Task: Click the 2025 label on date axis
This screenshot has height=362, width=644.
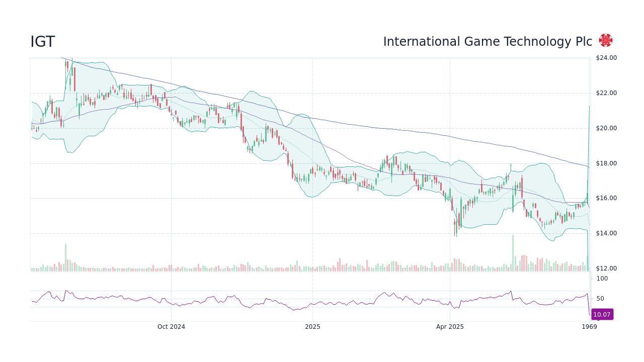Action: tap(312, 326)
